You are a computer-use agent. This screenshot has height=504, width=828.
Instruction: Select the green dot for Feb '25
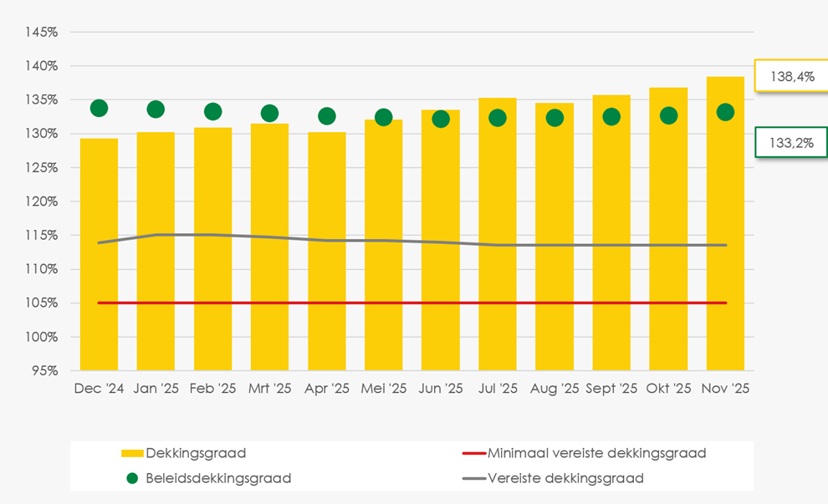coord(212,111)
